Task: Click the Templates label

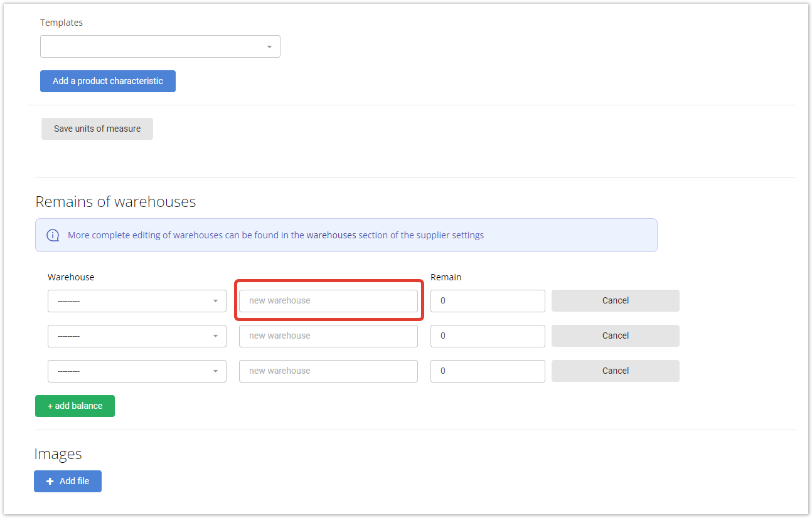Action: 61,23
